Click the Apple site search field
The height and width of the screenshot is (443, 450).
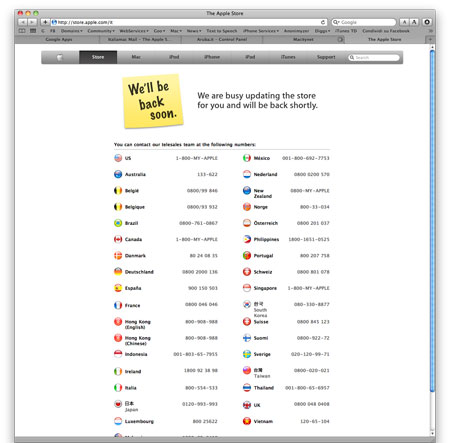(374, 58)
